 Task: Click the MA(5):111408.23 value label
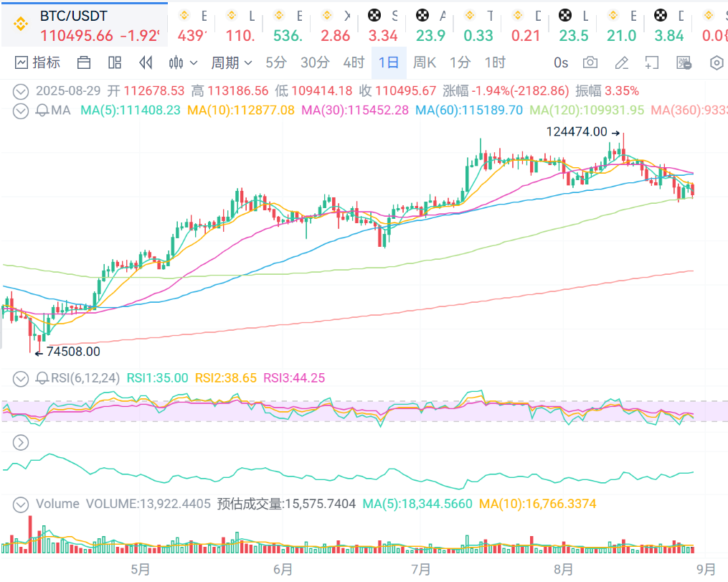point(131,111)
